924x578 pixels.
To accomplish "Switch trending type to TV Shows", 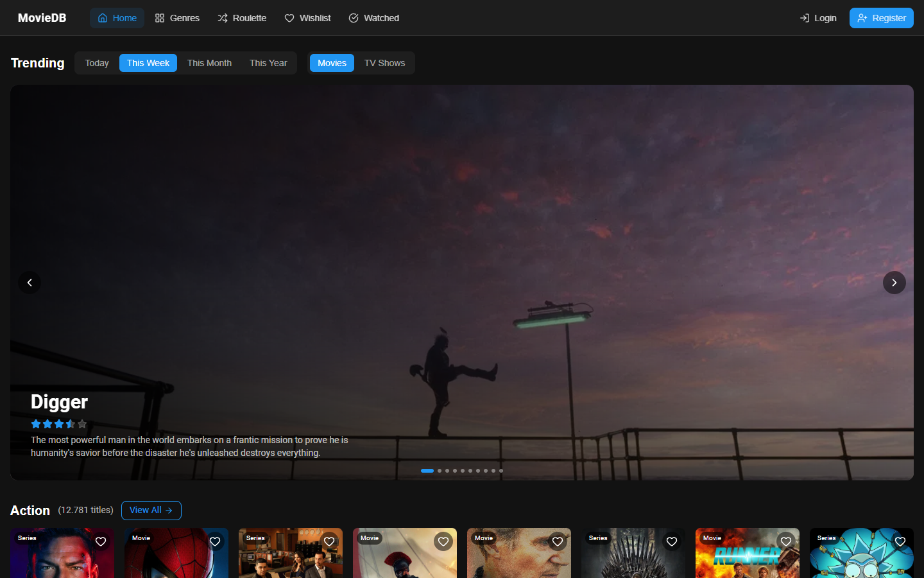I will (x=384, y=63).
